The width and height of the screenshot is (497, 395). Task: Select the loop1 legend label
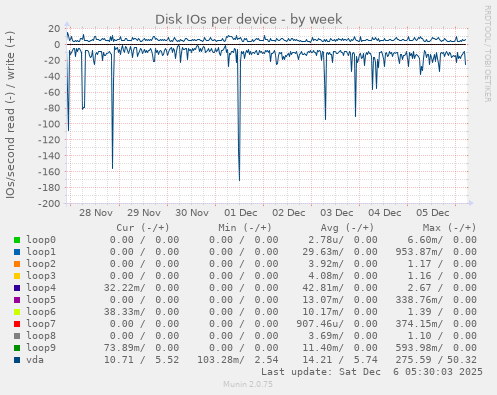(x=41, y=252)
